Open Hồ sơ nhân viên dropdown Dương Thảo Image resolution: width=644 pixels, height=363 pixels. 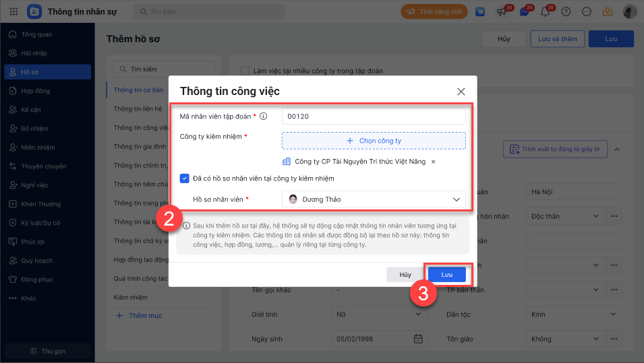(374, 199)
